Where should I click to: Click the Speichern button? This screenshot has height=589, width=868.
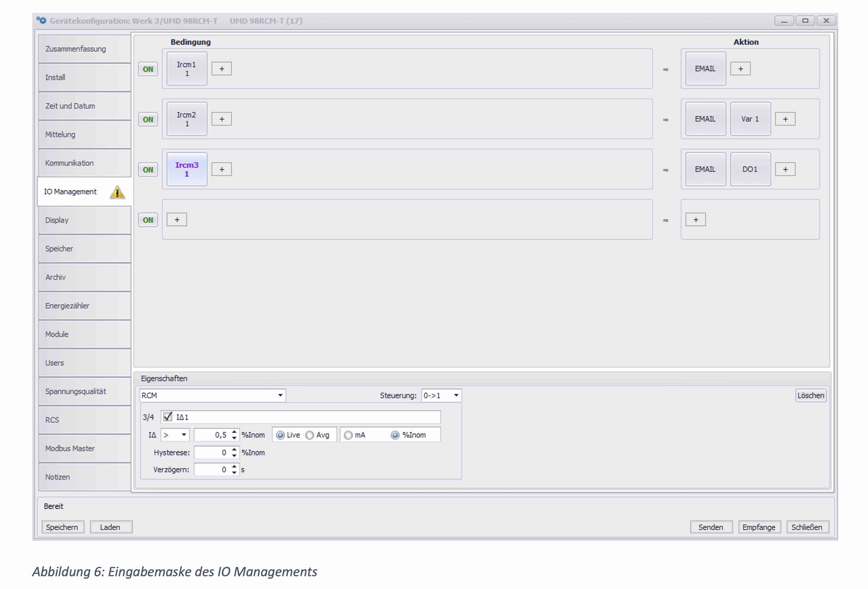pos(63,527)
